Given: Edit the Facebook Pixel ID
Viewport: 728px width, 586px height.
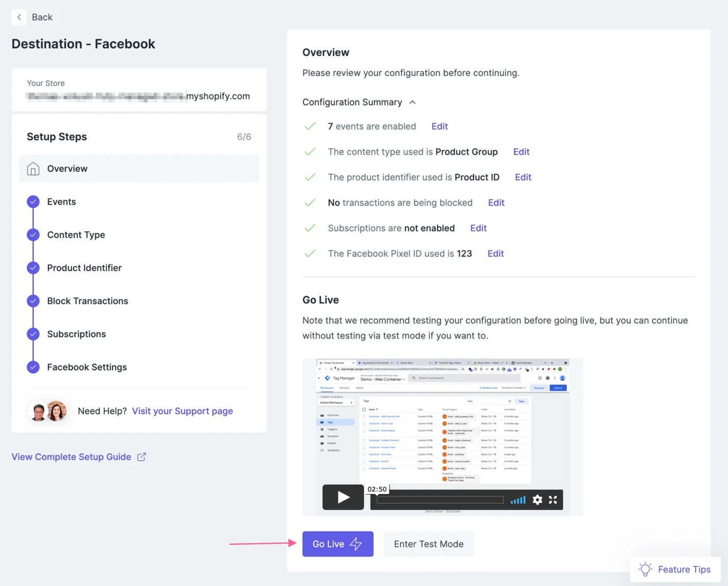Looking at the screenshot, I should coord(496,253).
